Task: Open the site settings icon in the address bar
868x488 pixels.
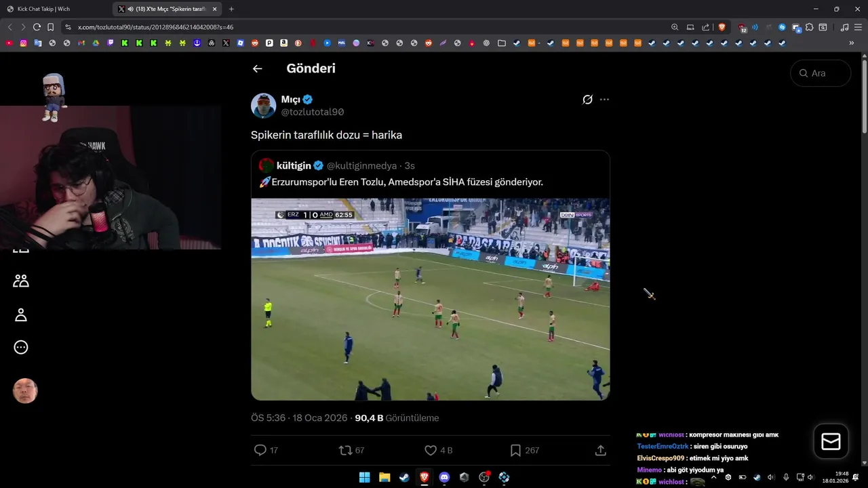Action: point(68,27)
